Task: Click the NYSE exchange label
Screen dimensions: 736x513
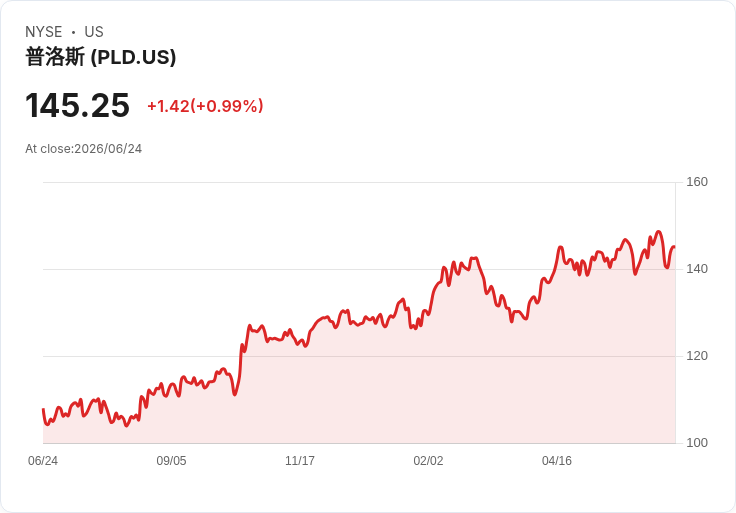Action: coord(44,32)
